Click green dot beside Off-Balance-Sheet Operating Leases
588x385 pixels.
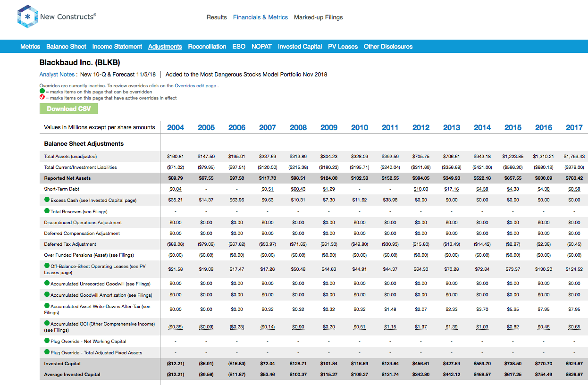(47, 266)
